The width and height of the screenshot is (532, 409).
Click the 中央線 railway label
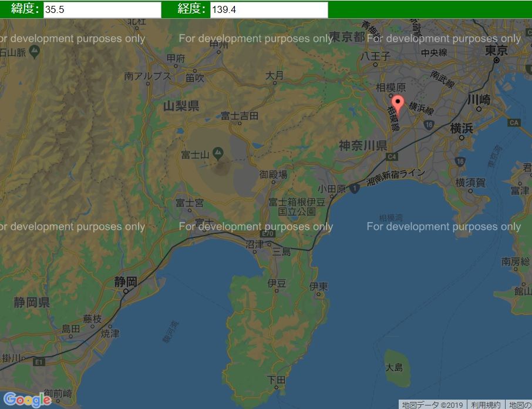pos(434,53)
